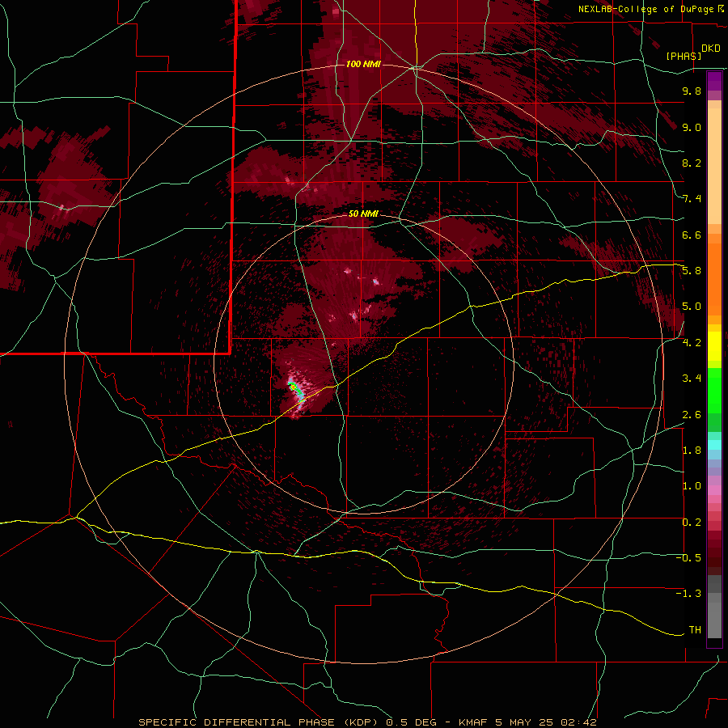Pick the purple top segment of the color bar
The height and width of the screenshot is (728, 728).
[x=714, y=81]
